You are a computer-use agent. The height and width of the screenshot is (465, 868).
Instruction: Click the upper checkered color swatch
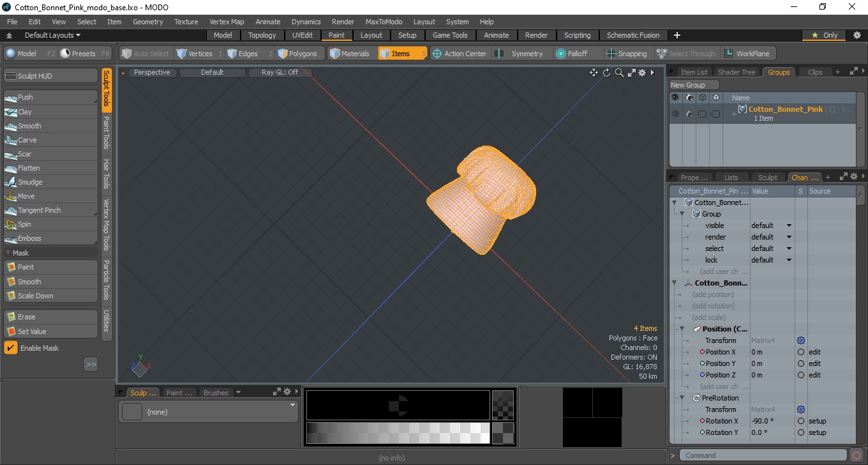(503, 404)
